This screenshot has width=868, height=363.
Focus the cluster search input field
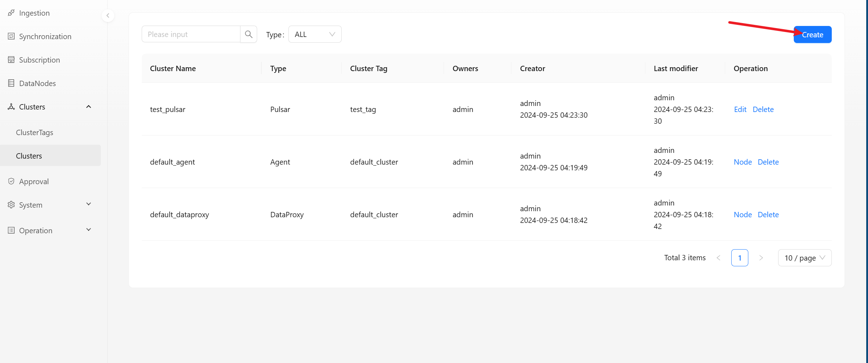[191, 34]
